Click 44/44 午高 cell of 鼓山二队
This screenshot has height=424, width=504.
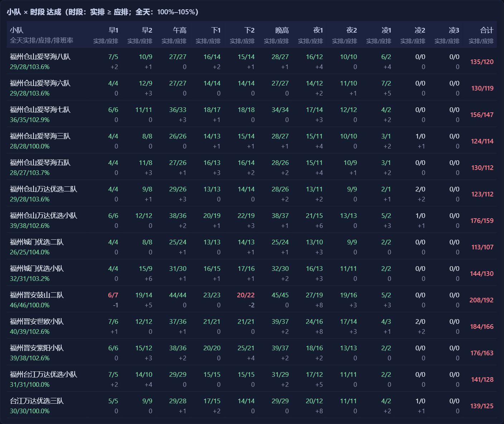pyautogui.click(x=178, y=295)
